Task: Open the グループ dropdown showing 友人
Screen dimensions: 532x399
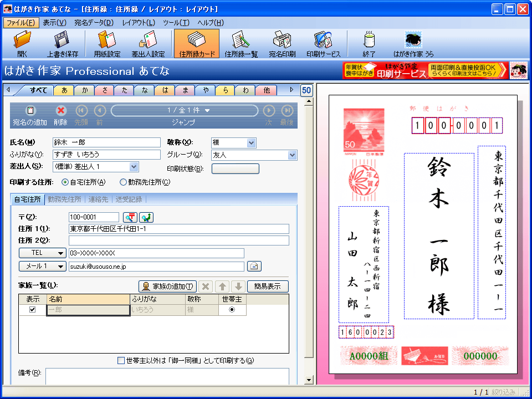Action: point(293,155)
